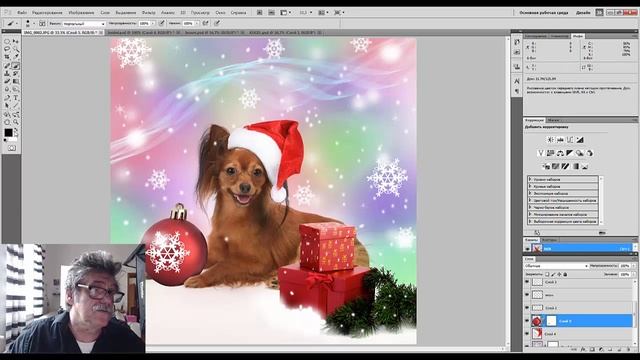Image resolution: width=640 pixels, height=360 pixels.
Task: Select the Дизайн workspace button
Action: 583,13
